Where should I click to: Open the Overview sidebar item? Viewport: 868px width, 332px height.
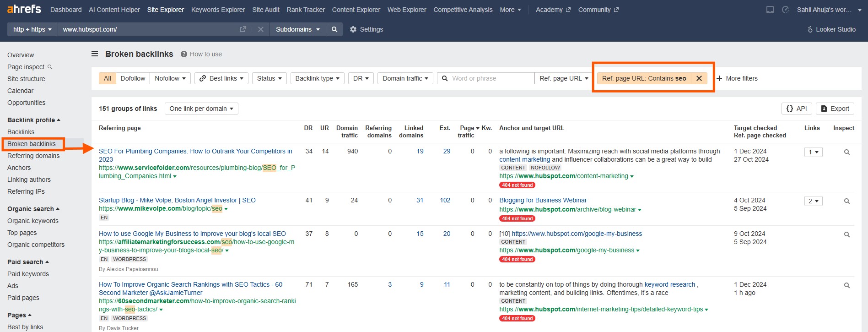click(21, 55)
